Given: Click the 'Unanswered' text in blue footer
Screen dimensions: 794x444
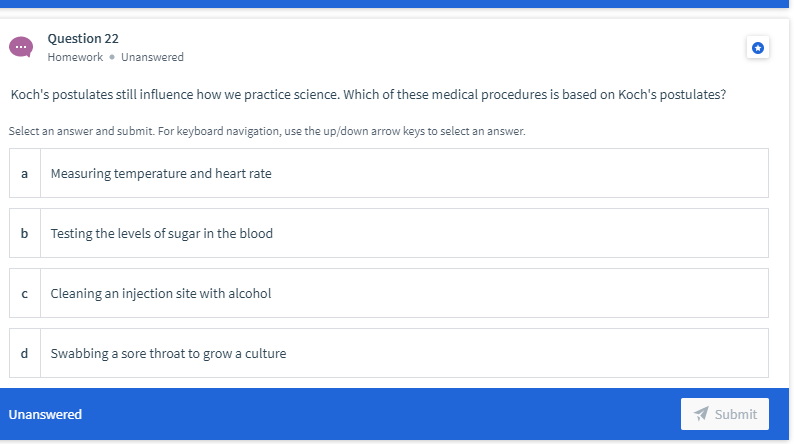Looking at the screenshot, I should [x=45, y=414].
